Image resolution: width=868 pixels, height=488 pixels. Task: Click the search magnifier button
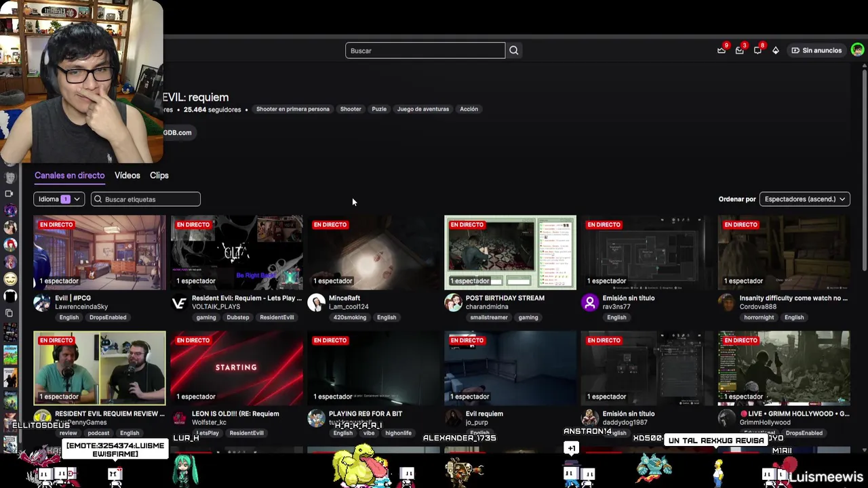513,50
